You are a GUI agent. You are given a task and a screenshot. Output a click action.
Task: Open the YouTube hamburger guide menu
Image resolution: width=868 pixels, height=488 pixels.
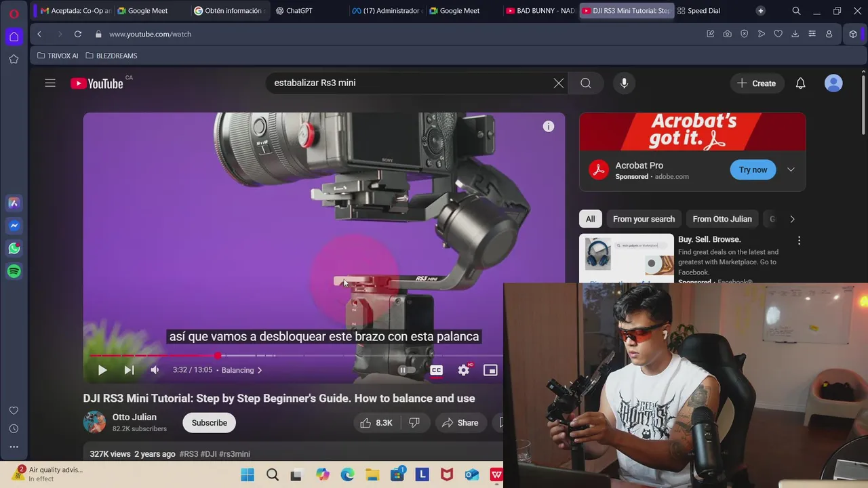50,83
